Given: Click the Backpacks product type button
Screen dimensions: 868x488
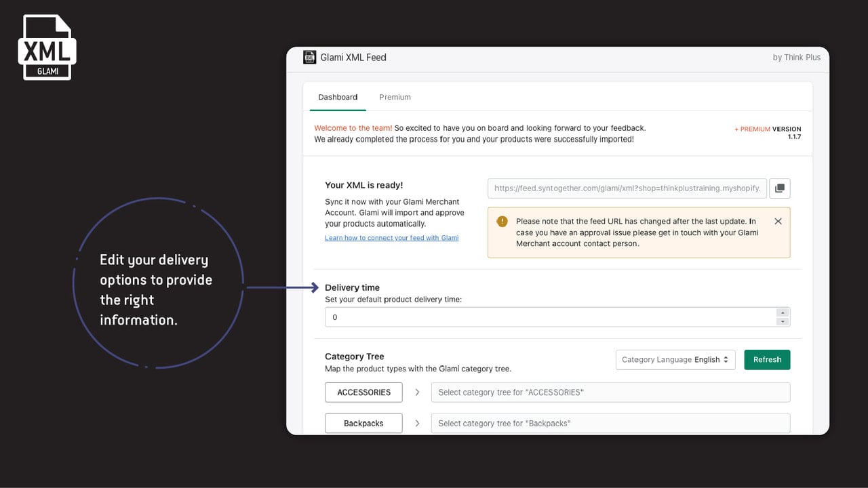Looking at the screenshot, I should [363, 424].
